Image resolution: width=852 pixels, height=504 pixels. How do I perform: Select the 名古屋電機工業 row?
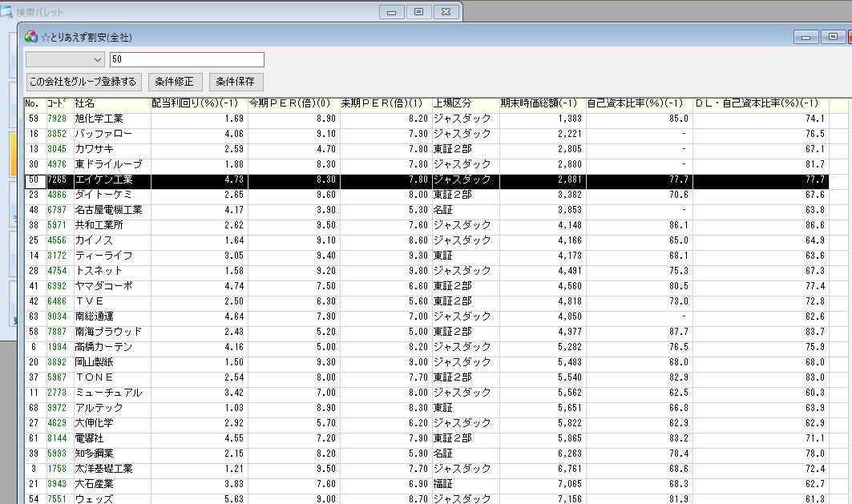[108, 210]
